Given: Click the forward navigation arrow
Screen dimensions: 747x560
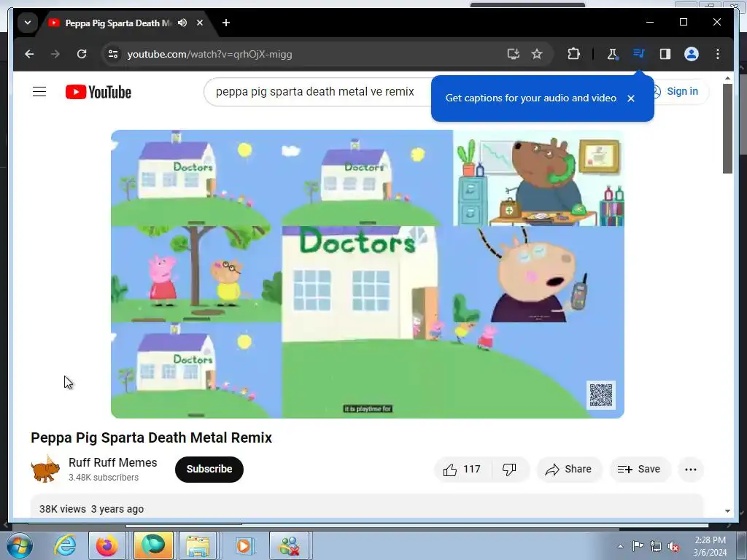Looking at the screenshot, I should click(55, 54).
